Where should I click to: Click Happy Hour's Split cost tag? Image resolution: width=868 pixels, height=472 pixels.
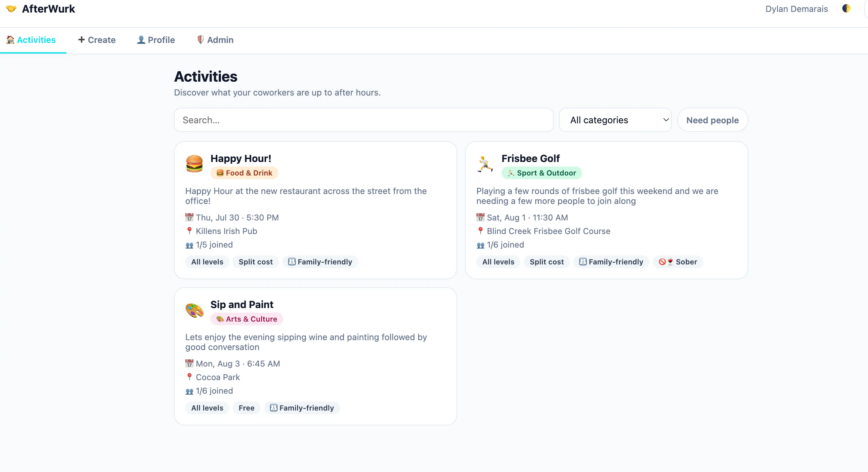click(x=255, y=262)
